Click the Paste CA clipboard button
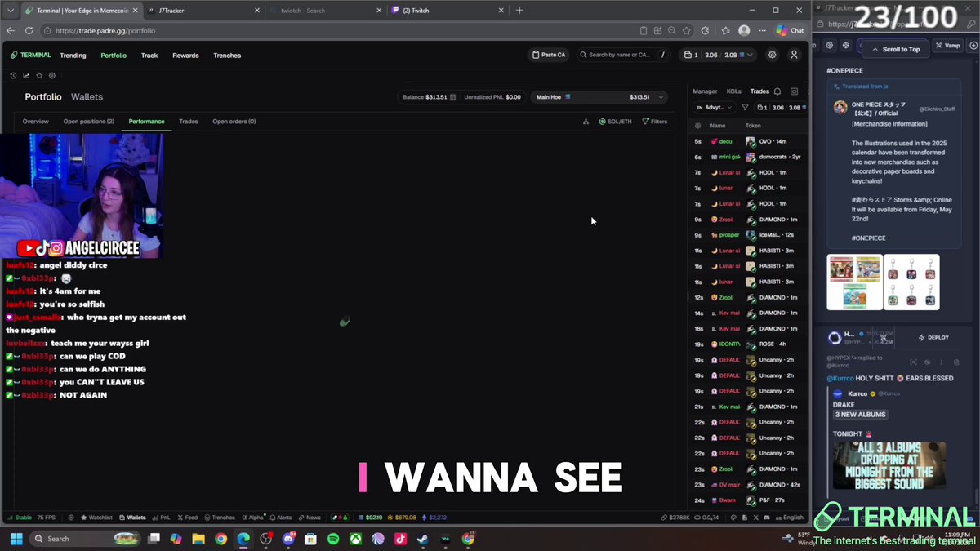Viewport: 980px width, 551px height. tap(549, 55)
